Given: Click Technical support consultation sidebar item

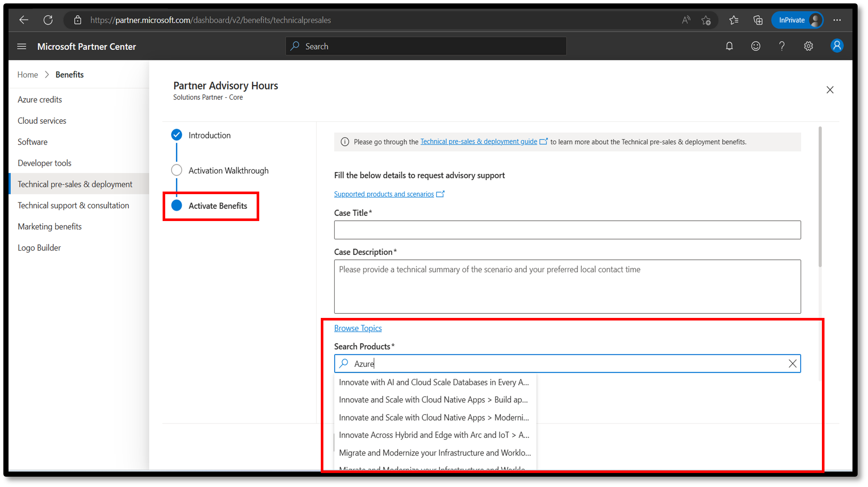Looking at the screenshot, I should (x=73, y=205).
